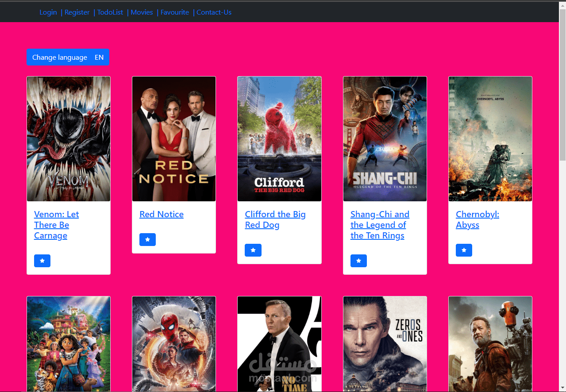Open the Zeros and Ones poster
The image size is (566, 392).
[385, 344]
